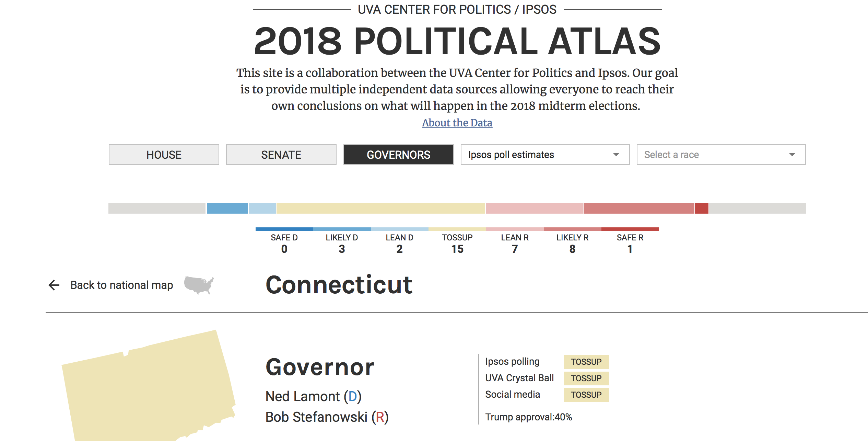Open the About the Data link
Screen dimensions: 868x441
tap(457, 123)
